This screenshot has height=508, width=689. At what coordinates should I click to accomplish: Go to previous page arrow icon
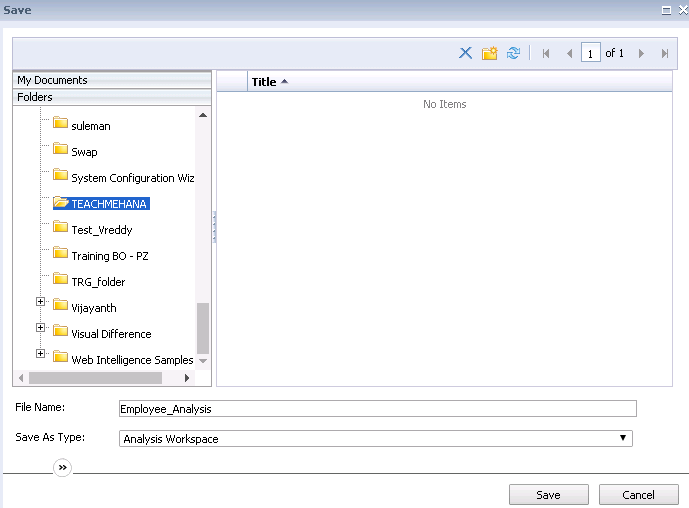569,54
